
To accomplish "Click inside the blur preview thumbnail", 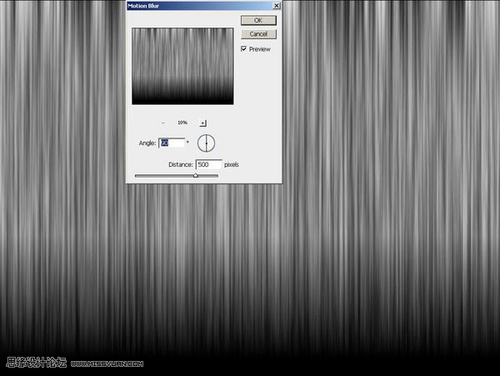I will point(183,66).
